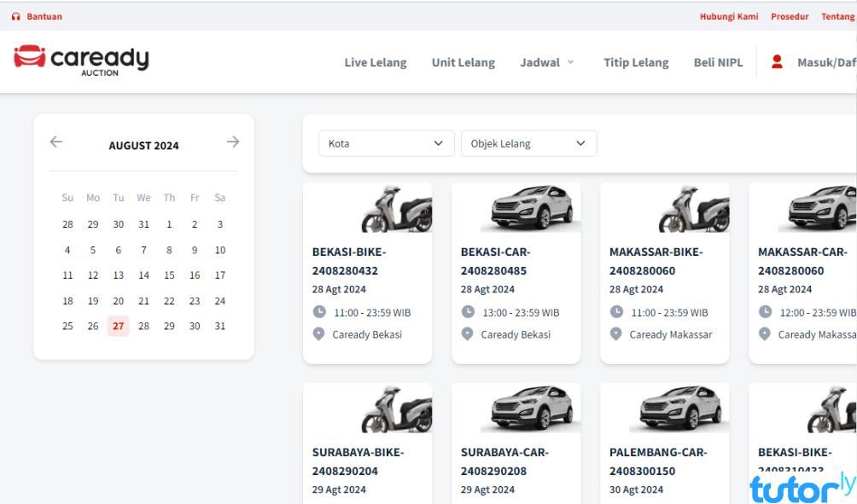Open the BEKASI-BIKE-2408280432 auction title

tap(349, 261)
